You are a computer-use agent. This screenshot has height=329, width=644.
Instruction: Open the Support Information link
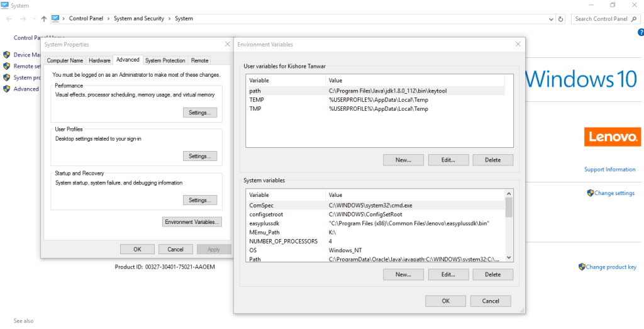(610, 169)
